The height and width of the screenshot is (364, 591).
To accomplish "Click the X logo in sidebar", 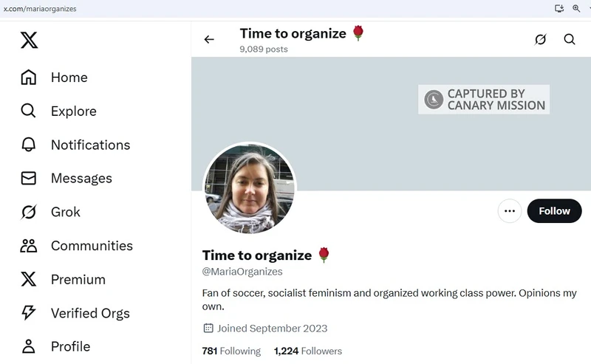I will pos(29,39).
